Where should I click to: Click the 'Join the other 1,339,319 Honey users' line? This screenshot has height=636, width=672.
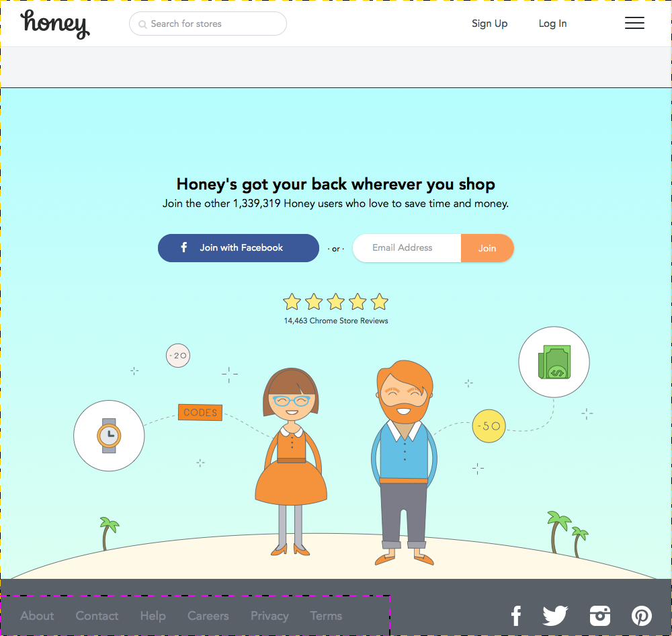click(335, 203)
